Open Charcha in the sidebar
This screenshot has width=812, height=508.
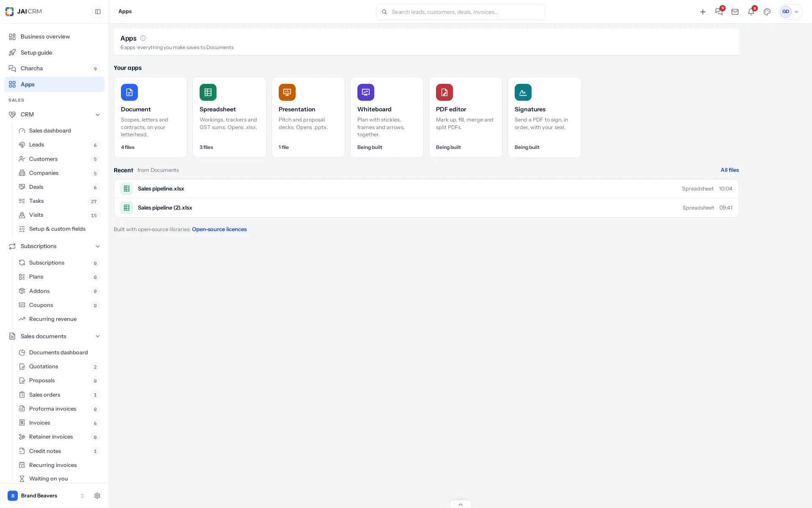(x=54, y=69)
